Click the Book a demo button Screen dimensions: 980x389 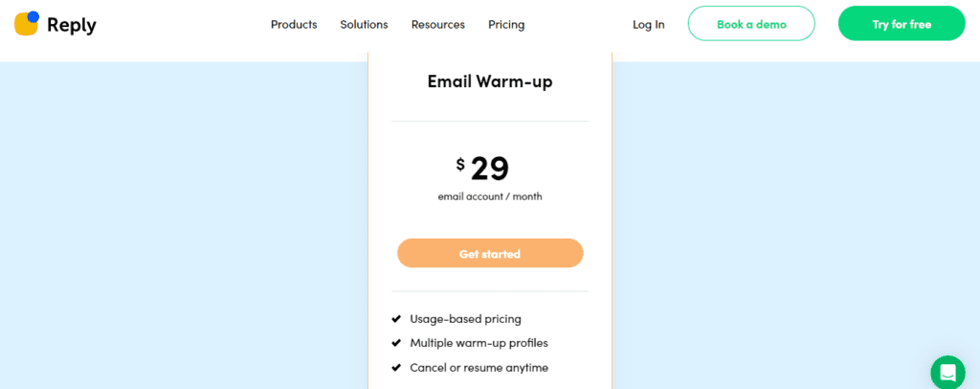click(x=751, y=24)
